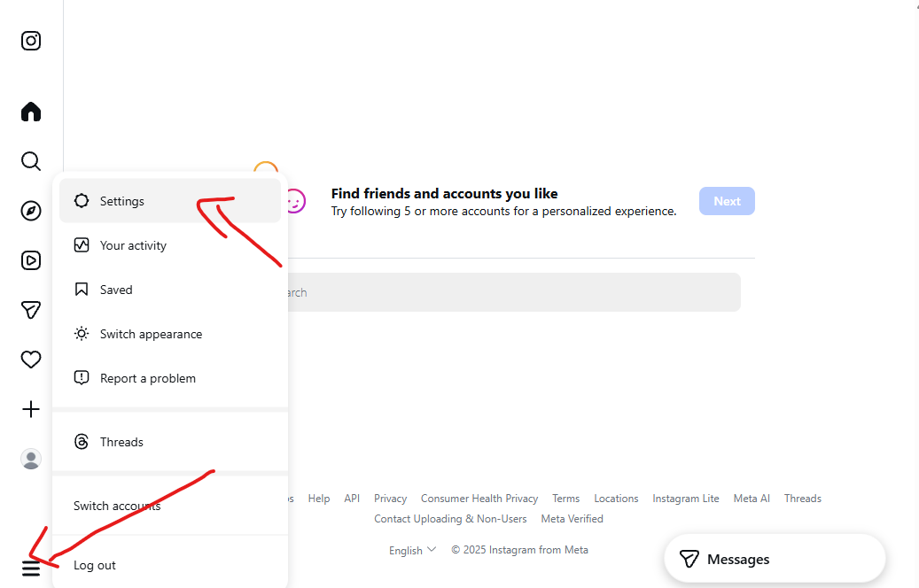The image size is (919, 588).
Task: Open Notifications heart icon
Action: (x=31, y=360)
